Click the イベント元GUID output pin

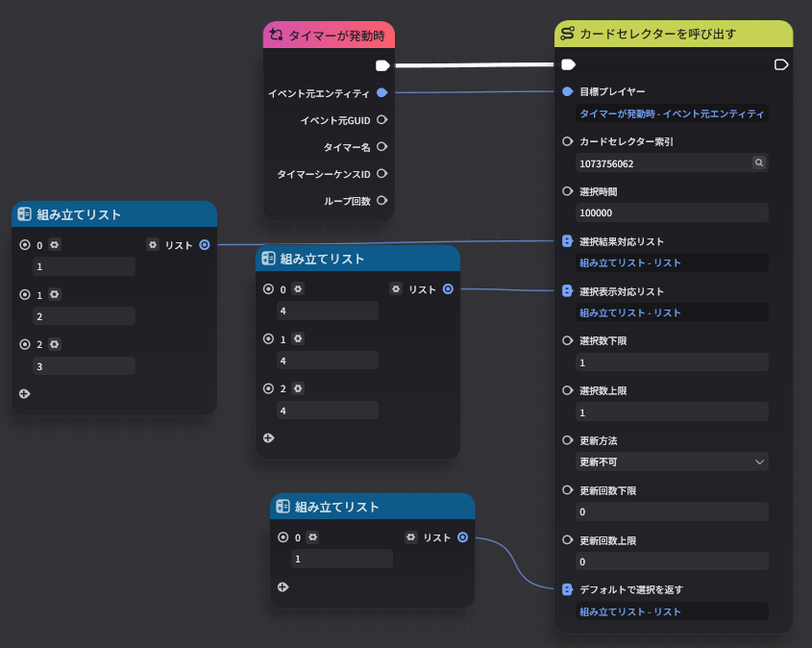(x=382, y=119)
